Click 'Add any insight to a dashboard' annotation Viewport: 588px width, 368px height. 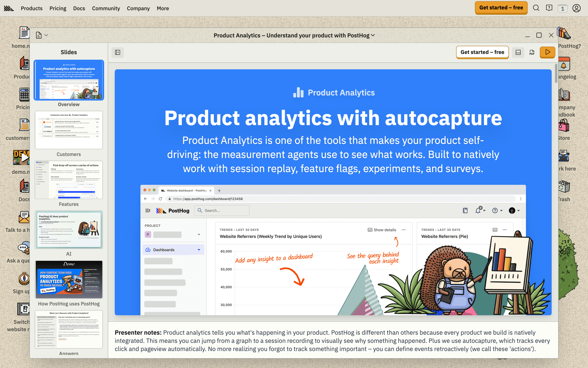(x=274, y=258)
